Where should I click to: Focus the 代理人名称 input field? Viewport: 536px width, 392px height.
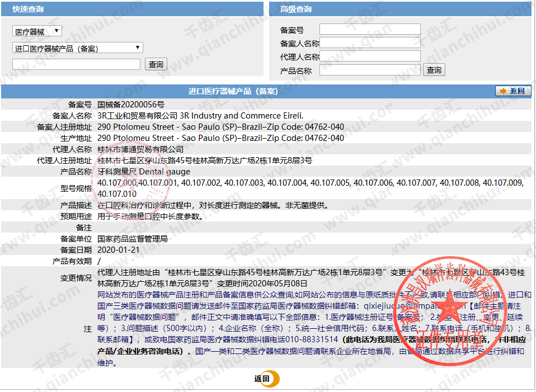pyautogui.click(x=369, y=56)
